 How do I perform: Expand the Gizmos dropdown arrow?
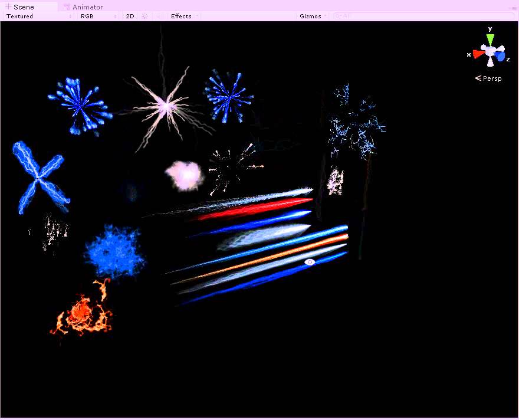[x=326, y=16]
